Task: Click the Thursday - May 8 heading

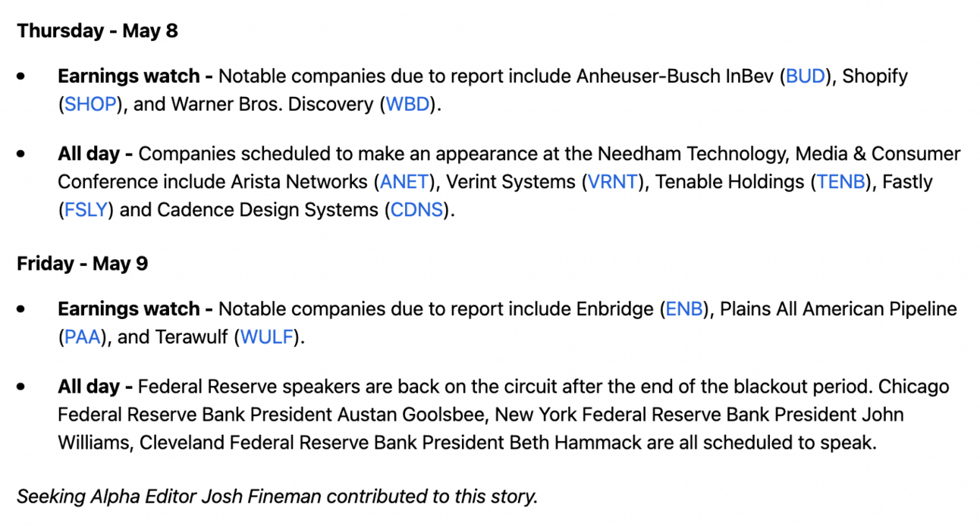Action: point(97,31)
